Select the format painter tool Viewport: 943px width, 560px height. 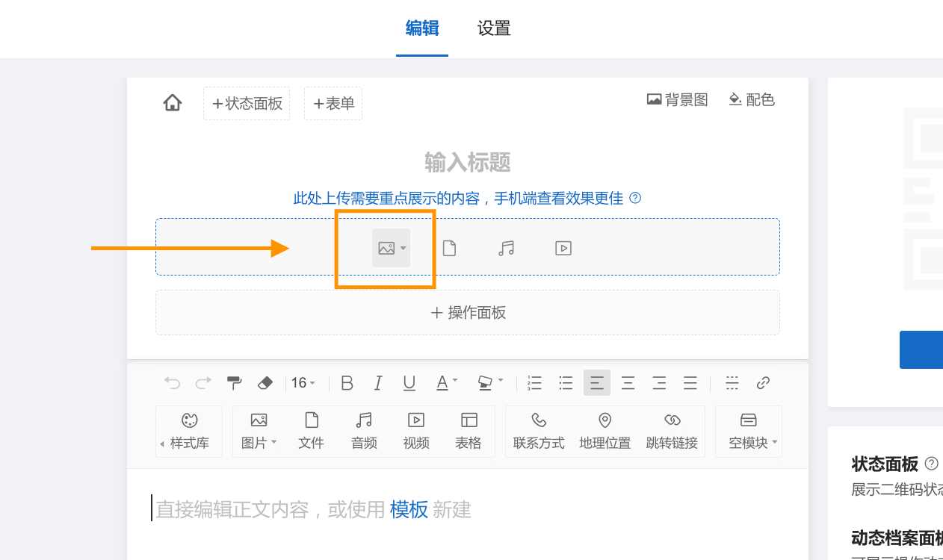(234, 383)
